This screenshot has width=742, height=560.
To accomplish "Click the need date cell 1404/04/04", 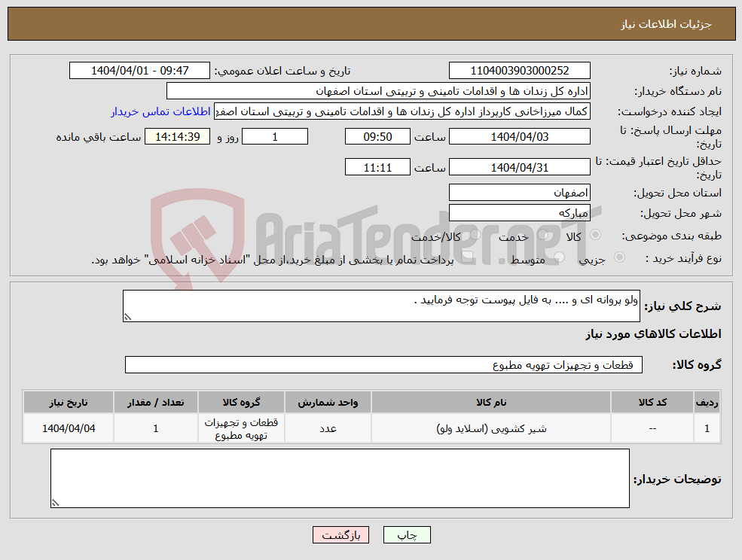I will [x=69, y=428].
